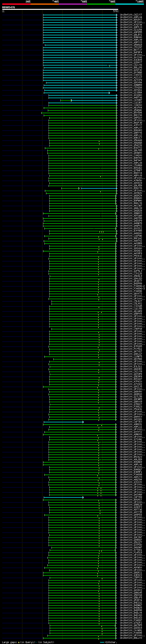Open hit UniRef100_A9PL04
The width and height of the screenshot is (146, 644).
(131, 17)
